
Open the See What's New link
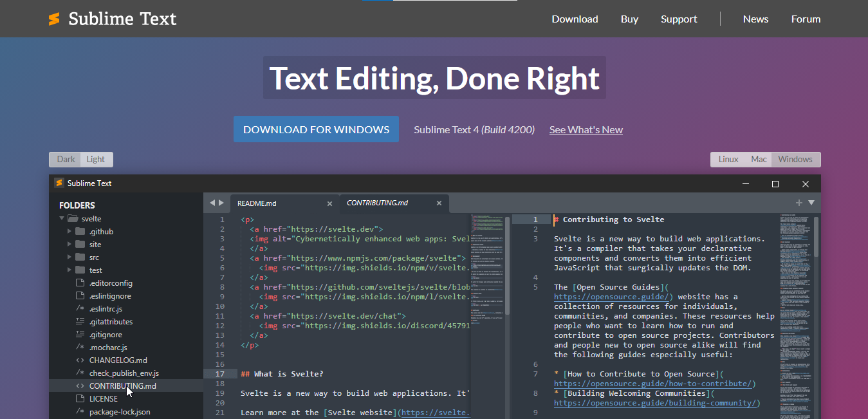point(586,129)
